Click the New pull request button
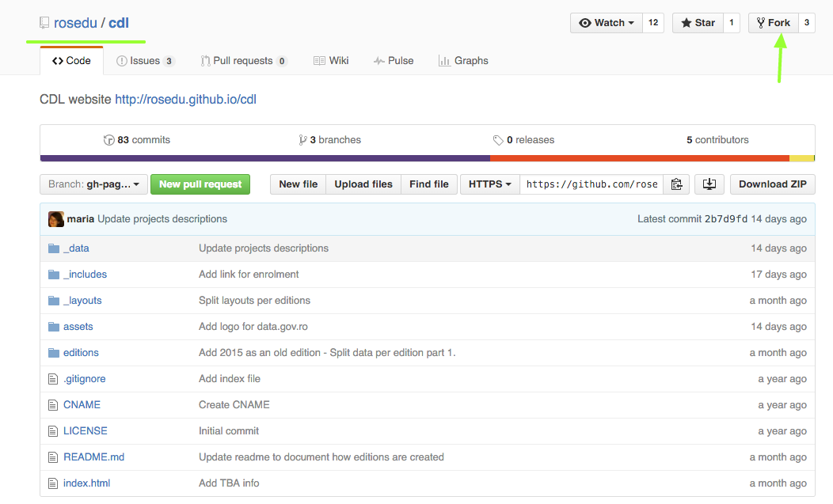Screen dimensions: 833x504 pos(200,184)
